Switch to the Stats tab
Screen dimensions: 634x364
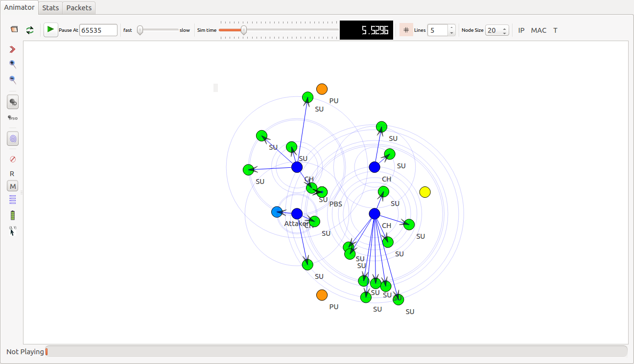tap(50, 8)
